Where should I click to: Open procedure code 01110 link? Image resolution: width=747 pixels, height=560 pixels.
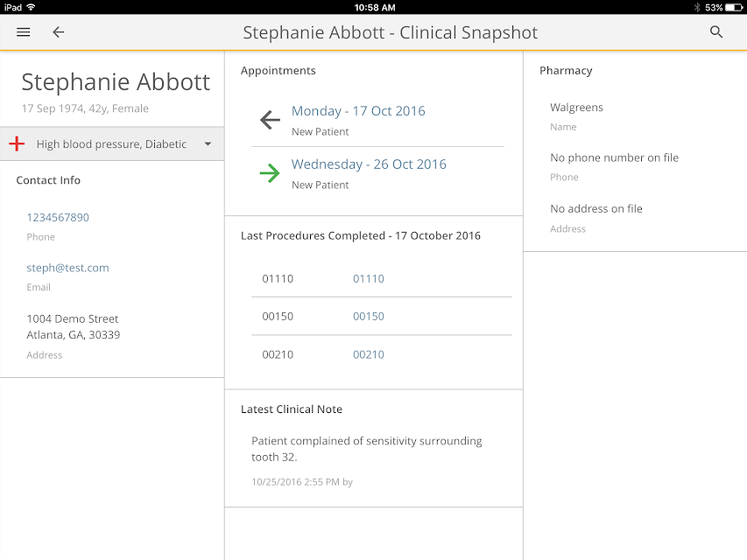pos(369,278)
